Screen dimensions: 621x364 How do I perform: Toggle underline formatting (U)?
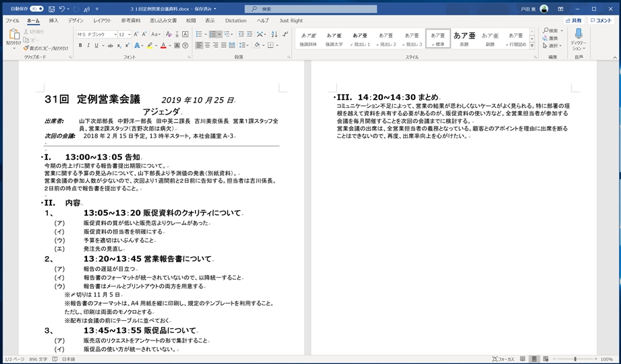click(x=97, y=46)
